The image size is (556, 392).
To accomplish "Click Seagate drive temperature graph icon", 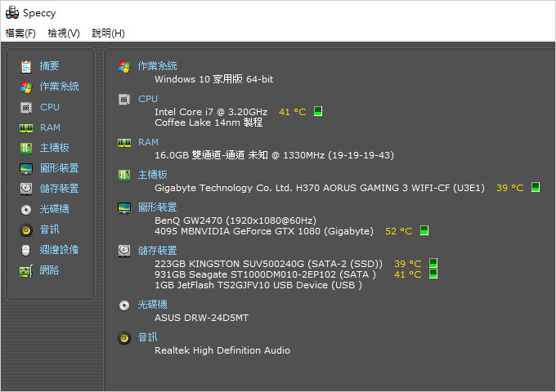I will pos(433,274).
